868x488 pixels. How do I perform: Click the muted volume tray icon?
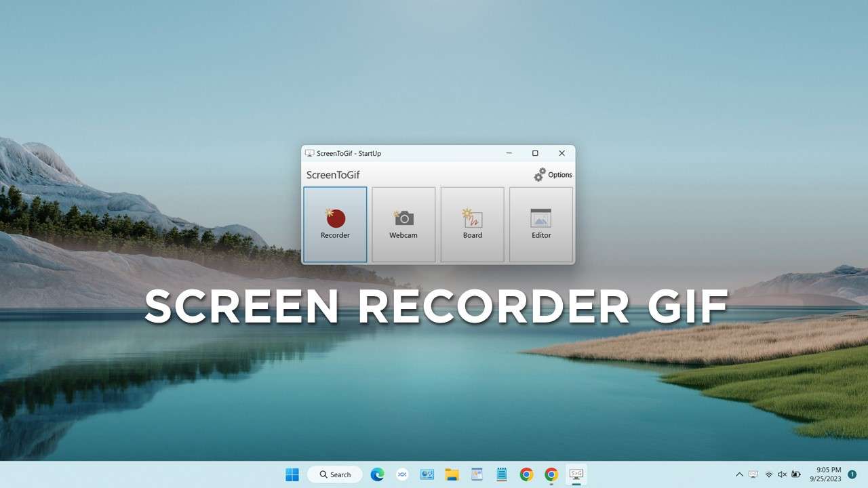(x=782, y=474)
